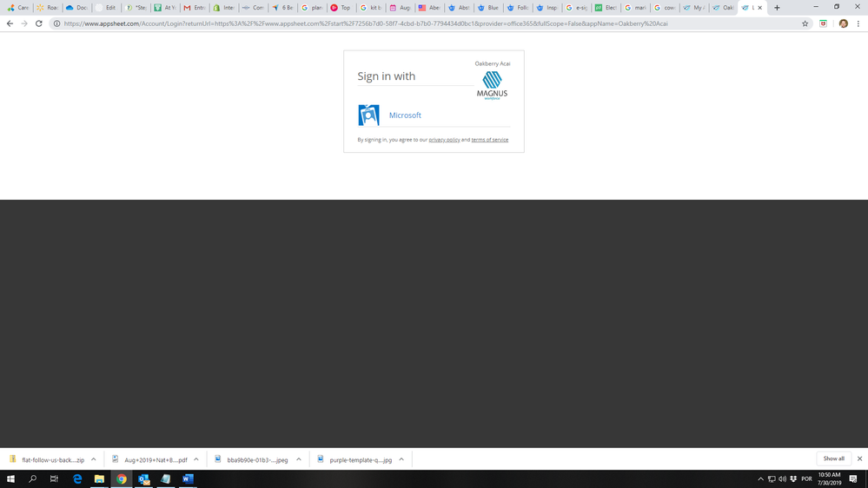Open a new browser tab
Image resolution: width=868 pixels, height=488 pixels.
[x=777, y=8]
